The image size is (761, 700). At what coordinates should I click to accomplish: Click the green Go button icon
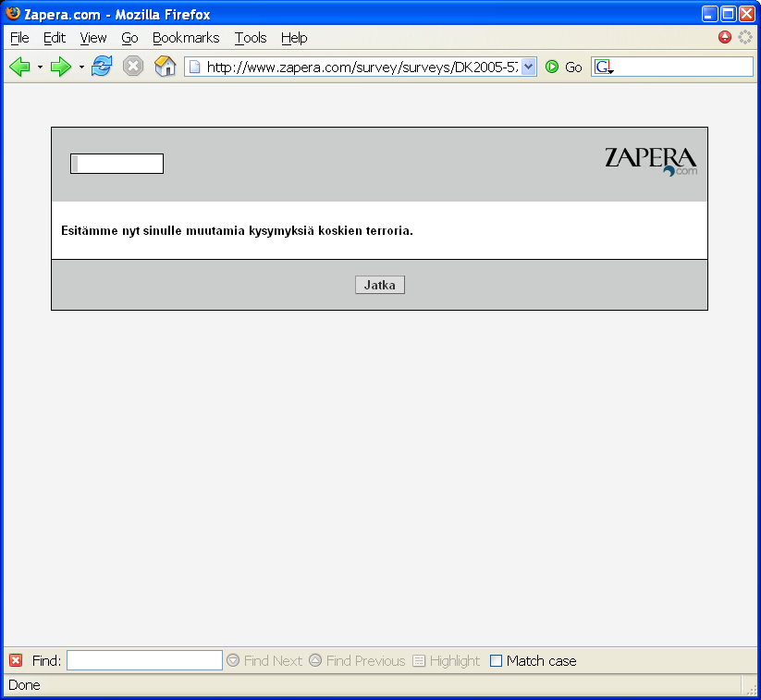click(552, 67)
